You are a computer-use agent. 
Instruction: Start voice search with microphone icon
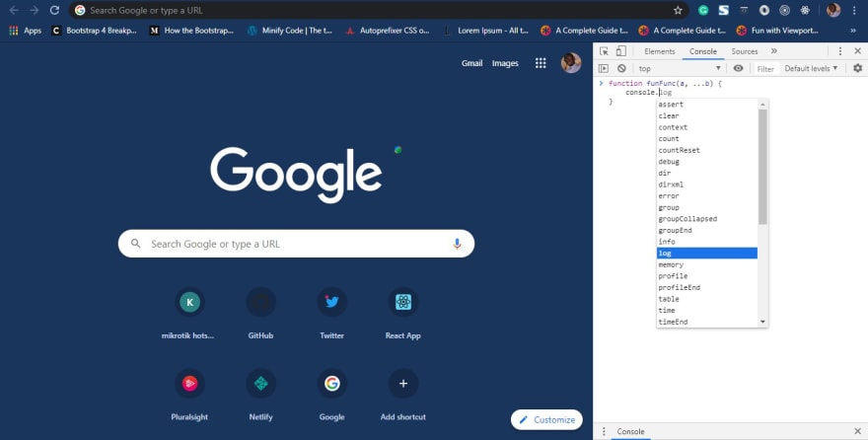[457, 244]
